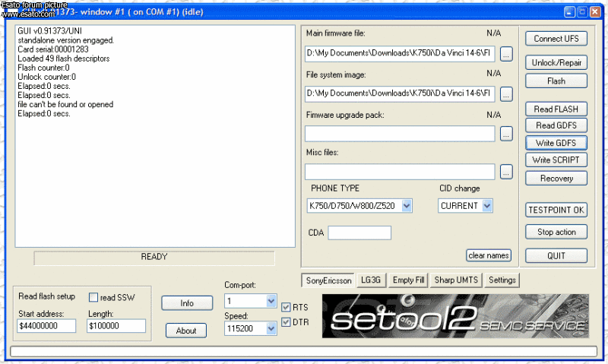608x364 pixels.
Task: Click the Misc files field
Action: pos(400,172)
